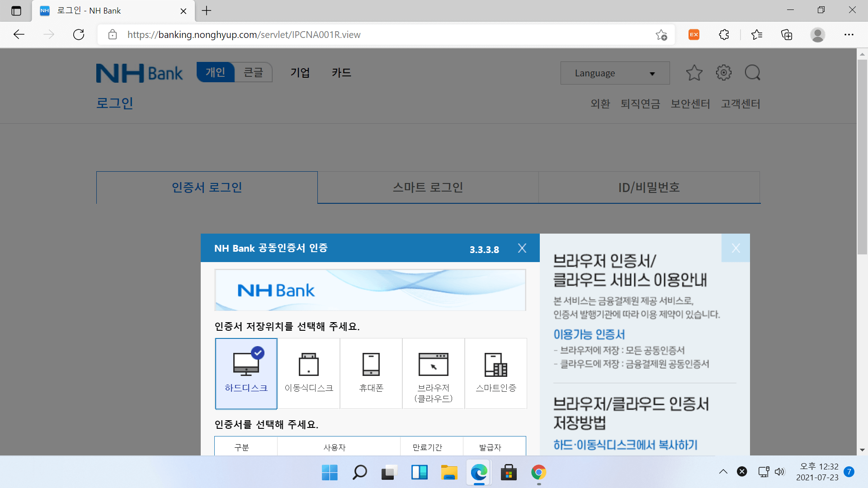
Task: Open the NH Bank home logo
Action: pyautogui.click(x=139, y=73)
